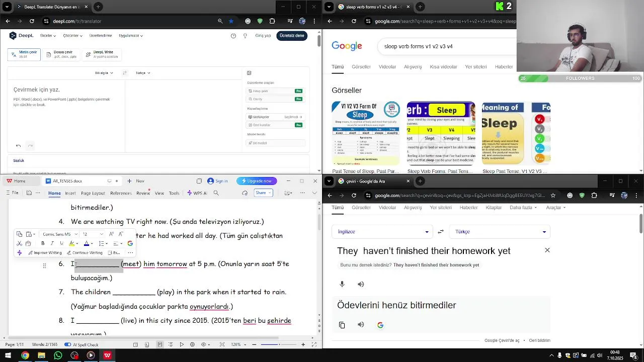The height and width of the screenshot is (362, 644).
Task: Swap languages in Google Translate widget
Action: point(441,232)
